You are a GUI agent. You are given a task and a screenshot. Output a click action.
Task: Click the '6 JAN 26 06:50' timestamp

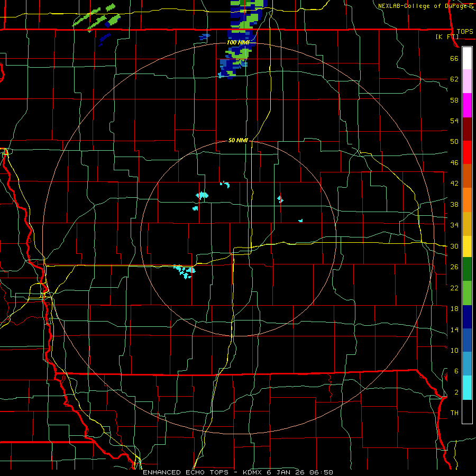coord(300,472)
